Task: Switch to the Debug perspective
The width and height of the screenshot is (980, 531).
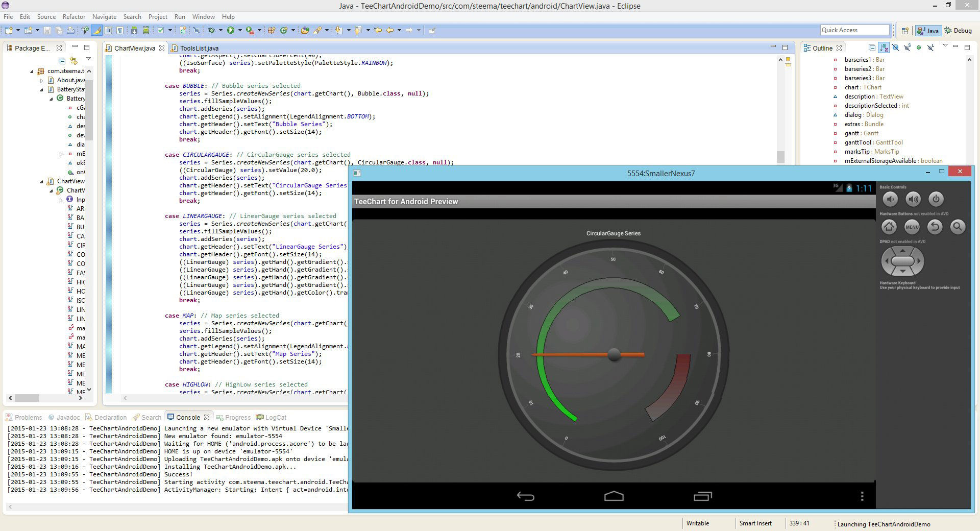Action: pyautogui.click(x=958, y=31)
